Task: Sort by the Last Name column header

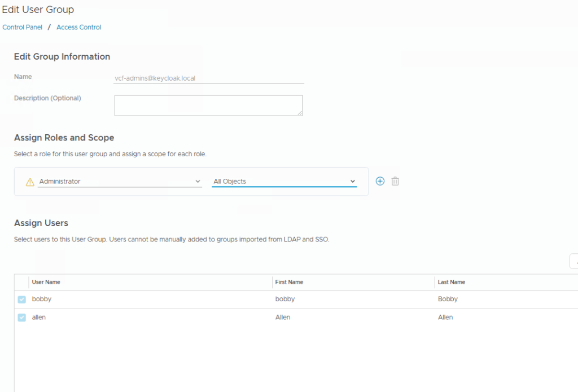Action: tap(452, 282)
